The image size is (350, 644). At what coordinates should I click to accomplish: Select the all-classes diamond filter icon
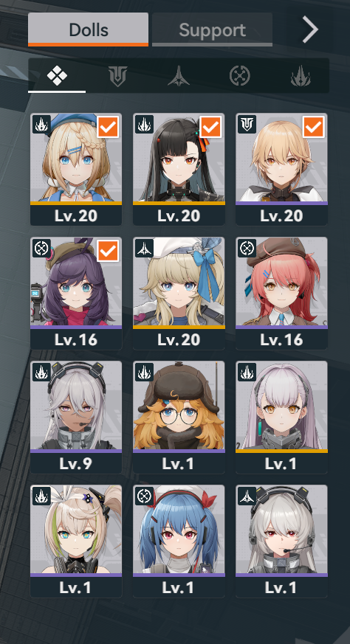tap(57, 76)
